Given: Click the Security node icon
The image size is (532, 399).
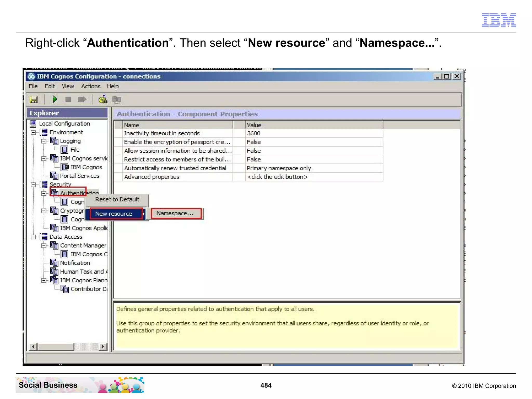Looking at the screenshot, I should (x=44, y=184).
